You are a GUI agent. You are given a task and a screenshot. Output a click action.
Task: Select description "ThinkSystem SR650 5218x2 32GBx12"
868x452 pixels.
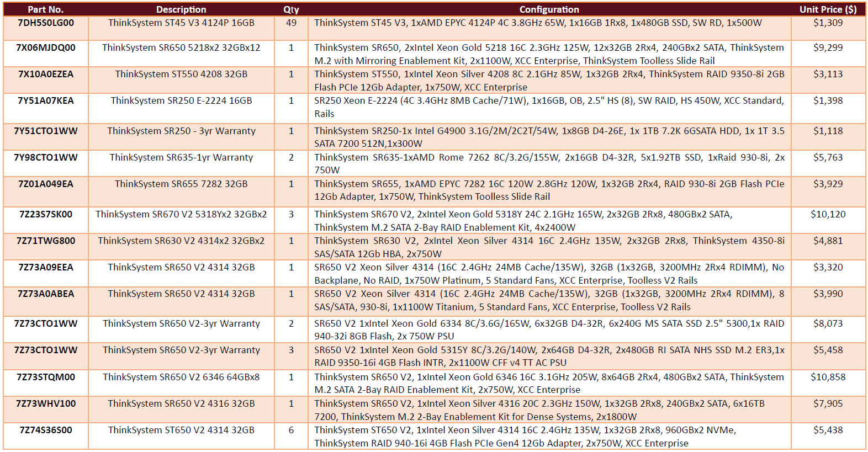click(181, 47)
